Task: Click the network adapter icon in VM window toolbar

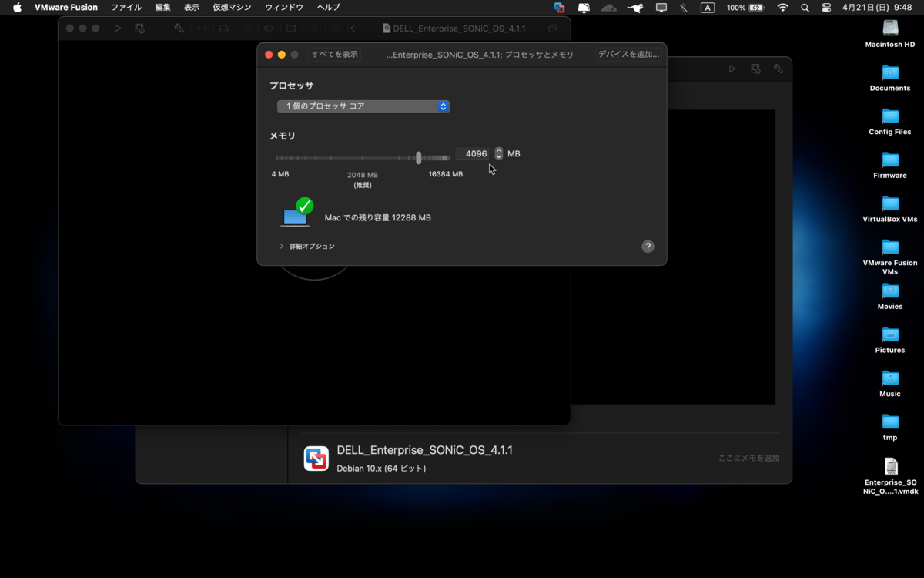Action: [x=202, y=29]
